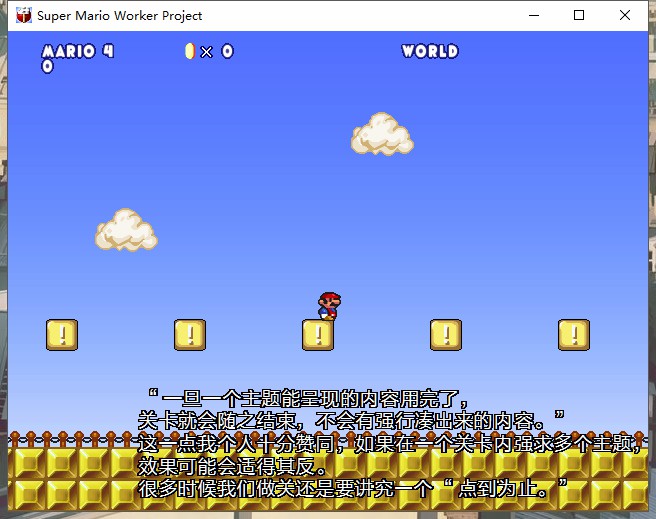The height and width of the screenshot is (519, 656).
Task: Click the Mario character sprite
Action: tap(330, 307)
